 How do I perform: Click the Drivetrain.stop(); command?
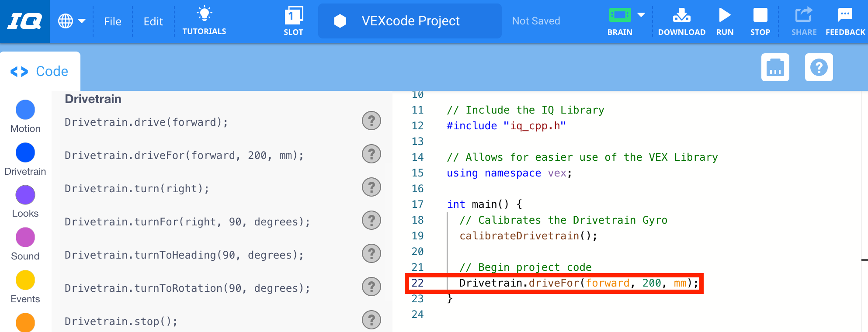point(121,322)
